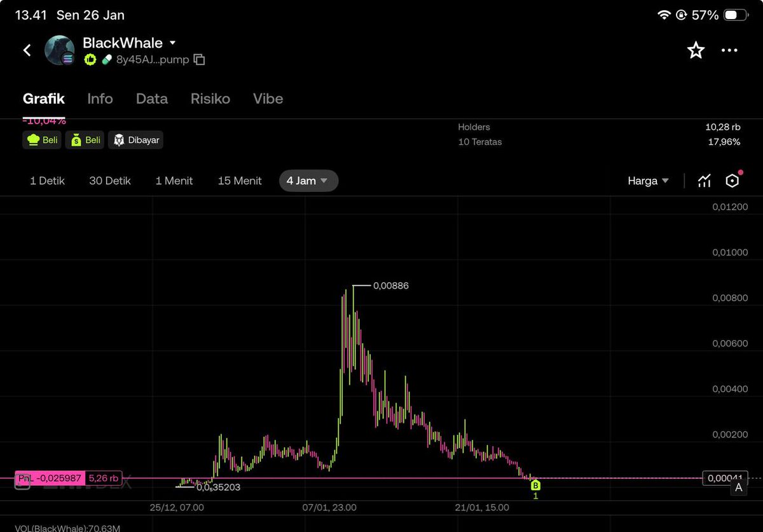Tap the PnL -0,025987 label
This screenshot has width=763, height=532.
point(50,478)
